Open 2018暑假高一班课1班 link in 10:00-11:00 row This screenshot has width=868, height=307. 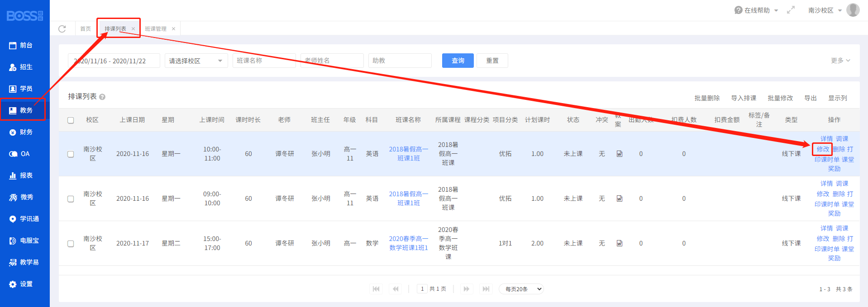pyautogui.click(x=409, y=154)
